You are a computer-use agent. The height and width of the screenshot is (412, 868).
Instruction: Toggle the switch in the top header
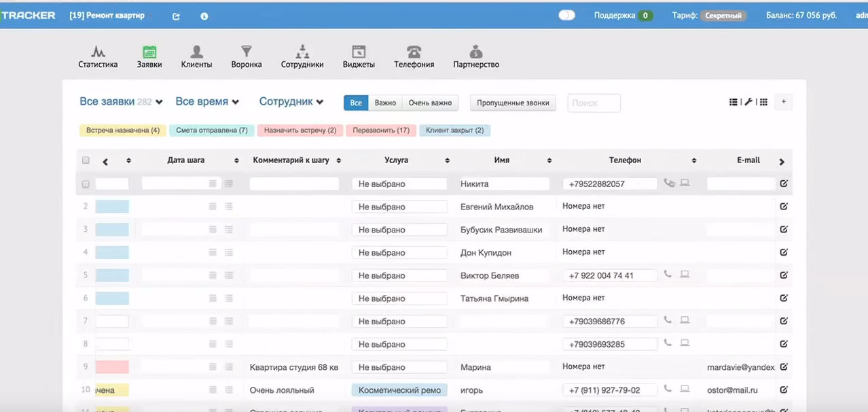click(566, 16)
